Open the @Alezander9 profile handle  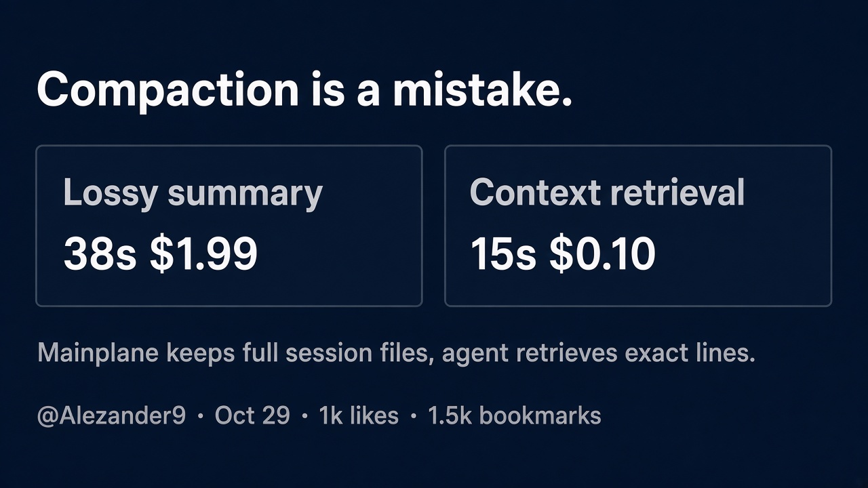(111, 415)
